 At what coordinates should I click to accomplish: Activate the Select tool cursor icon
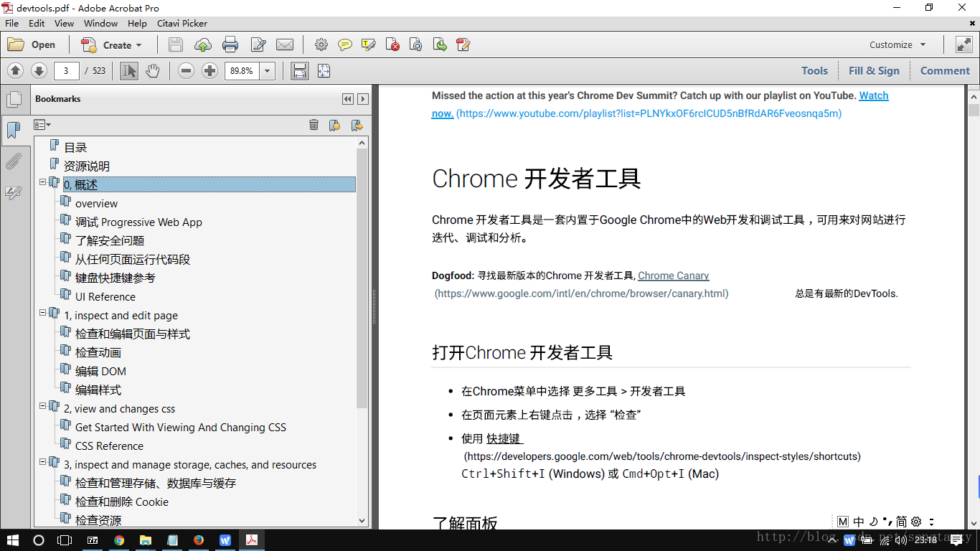[129, 70]
